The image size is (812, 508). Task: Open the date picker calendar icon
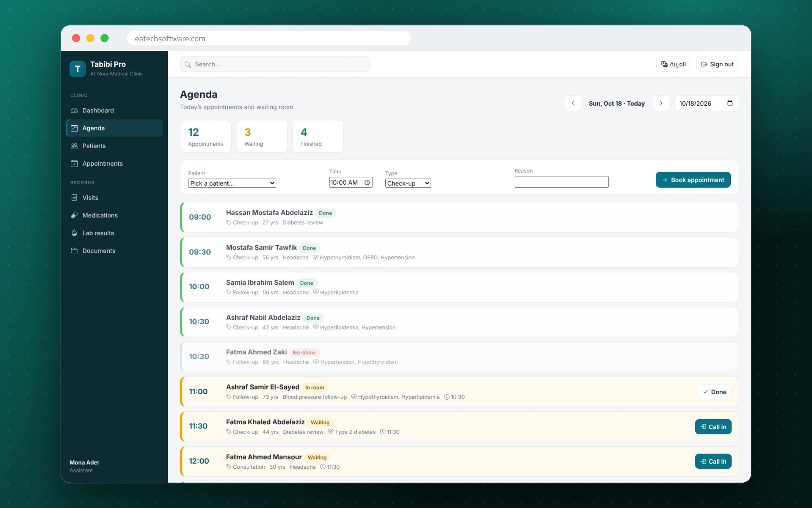[x=730, y=103]
